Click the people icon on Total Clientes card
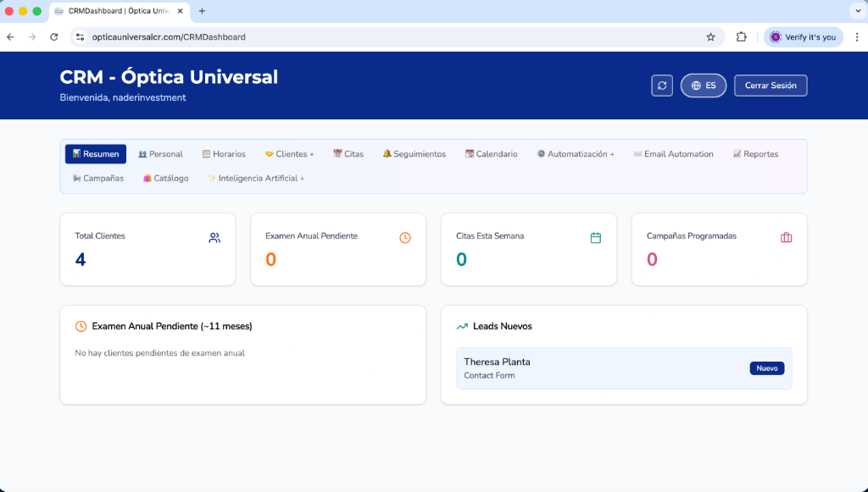Image resolution: width=868 pixels, height=492 pixels. coord(214,238)
